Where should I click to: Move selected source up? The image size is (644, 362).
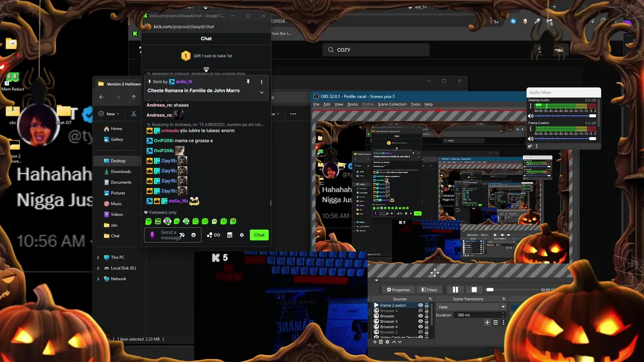pos(394,342)
